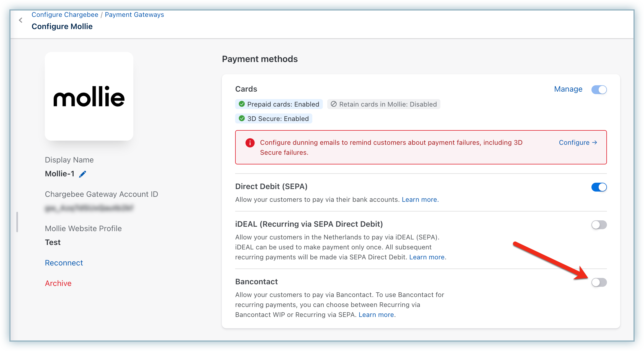Click the Mollie logo thumbnail

[89, 96]
